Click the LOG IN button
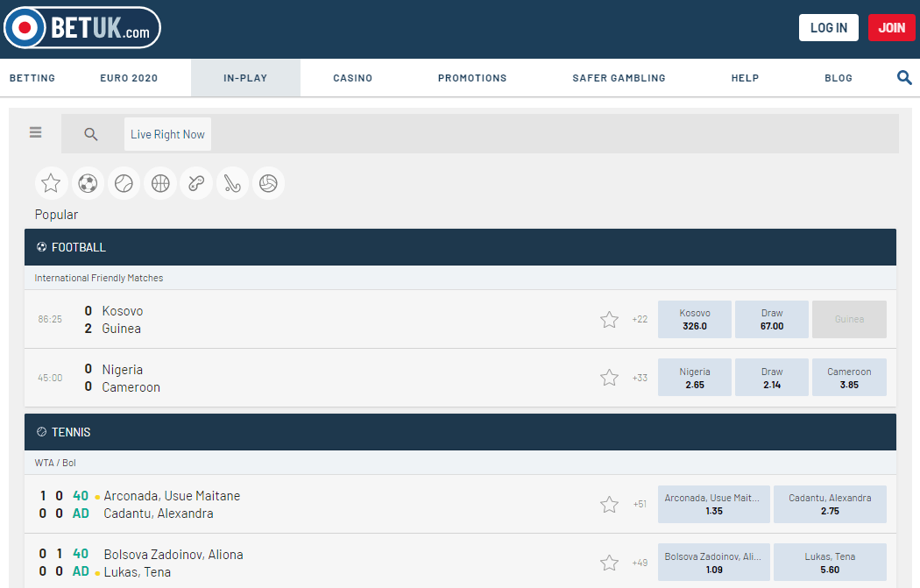Image resolution: width=920 pixels, height=588 pixels. coord(828,28)
